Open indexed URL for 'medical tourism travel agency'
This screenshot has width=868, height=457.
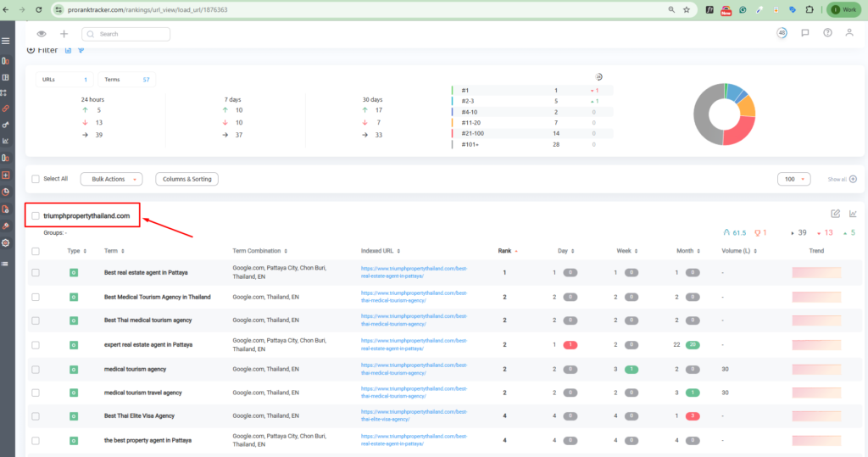pos(414,393)
